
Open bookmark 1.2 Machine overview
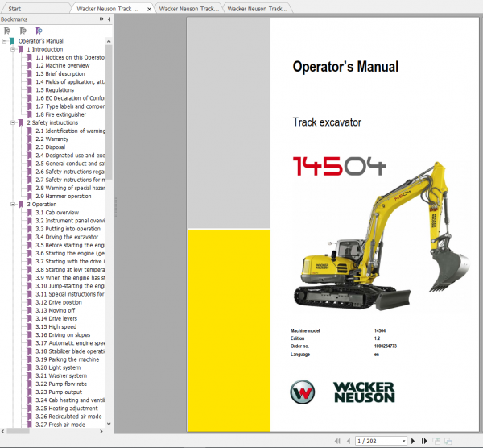63,66
